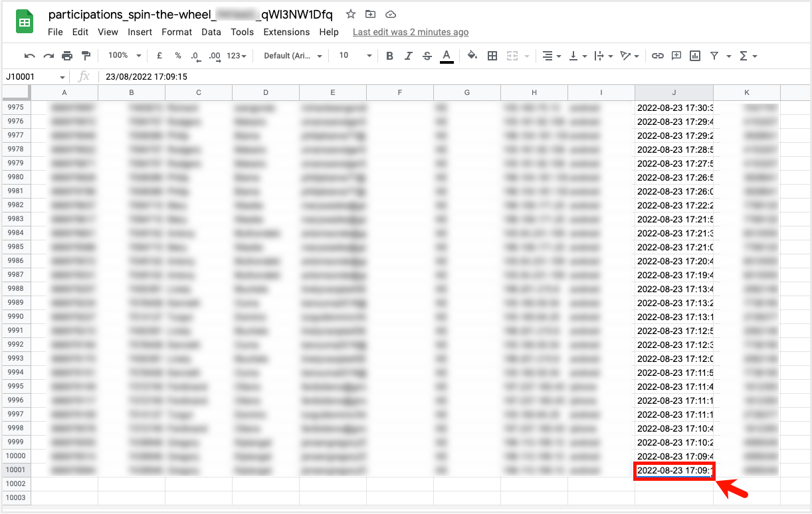
Task: Open the Extensions menu
Action: [286, 32]
